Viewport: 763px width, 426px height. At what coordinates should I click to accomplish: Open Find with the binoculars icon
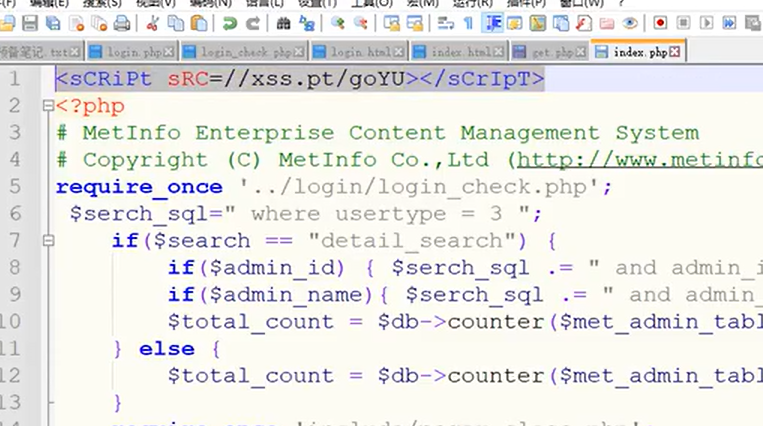(283, 23)
